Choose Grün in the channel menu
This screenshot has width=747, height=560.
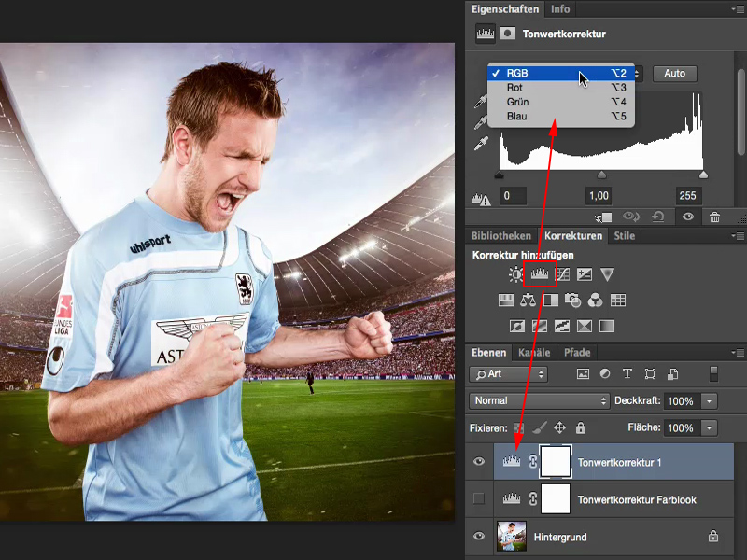coord(561,102)
